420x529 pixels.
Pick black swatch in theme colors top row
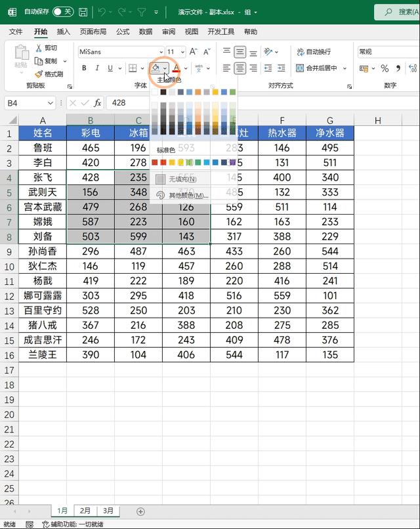click(x=163, y=92)
